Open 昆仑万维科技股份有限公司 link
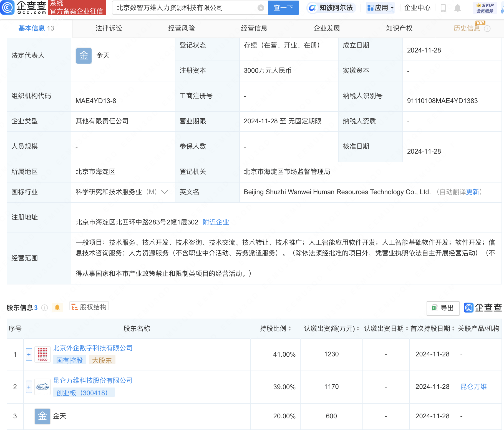 tap(93, 381)
